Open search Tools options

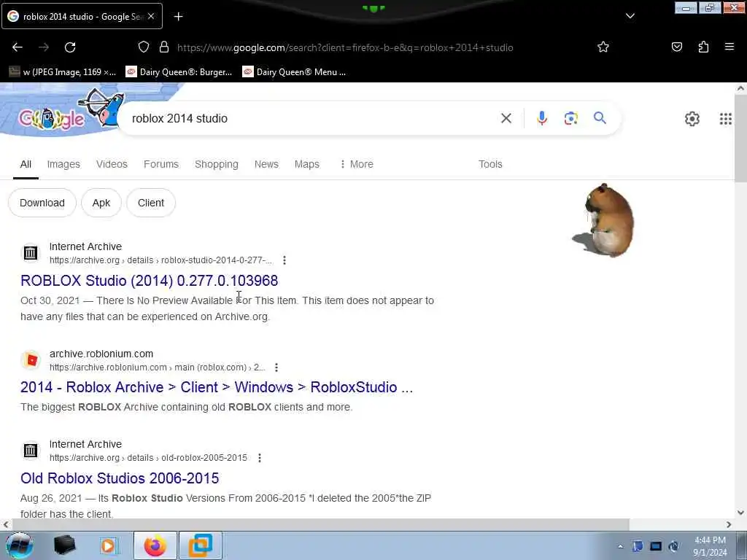coord(490,164)
